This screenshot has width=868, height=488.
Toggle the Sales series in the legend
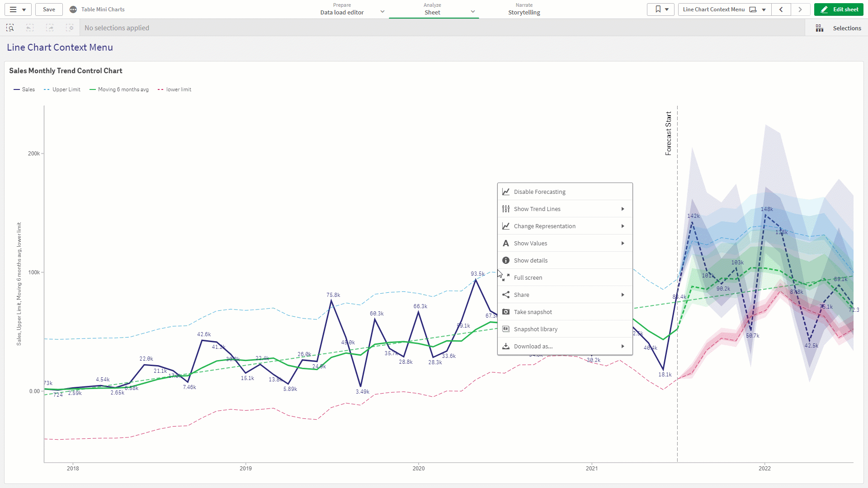(x=24, y=89)
